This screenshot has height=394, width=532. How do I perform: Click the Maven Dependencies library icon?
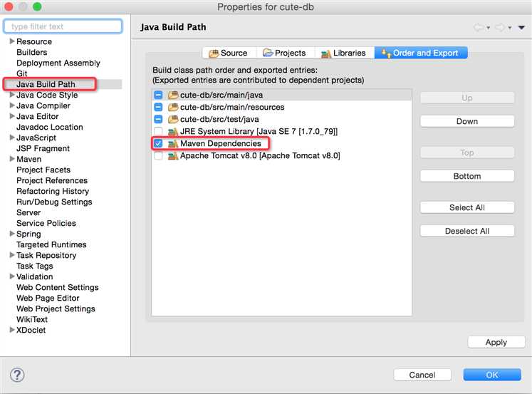(x=173, y=144)
